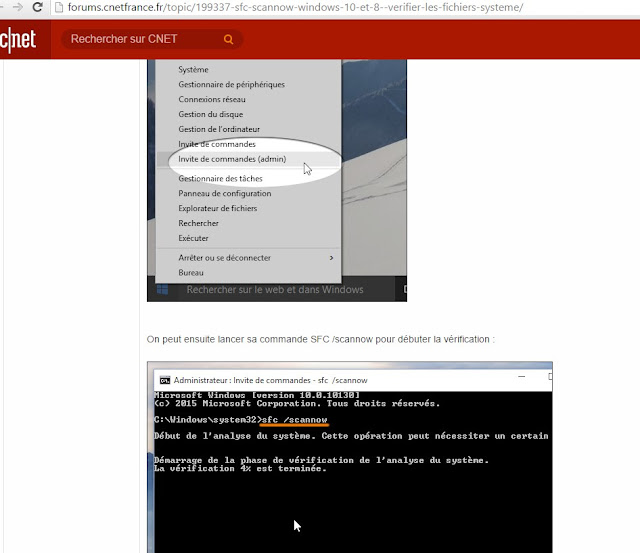Click the 'La vérification 4% est terminée' line
The image size is (640, 553).
(240, 469)
